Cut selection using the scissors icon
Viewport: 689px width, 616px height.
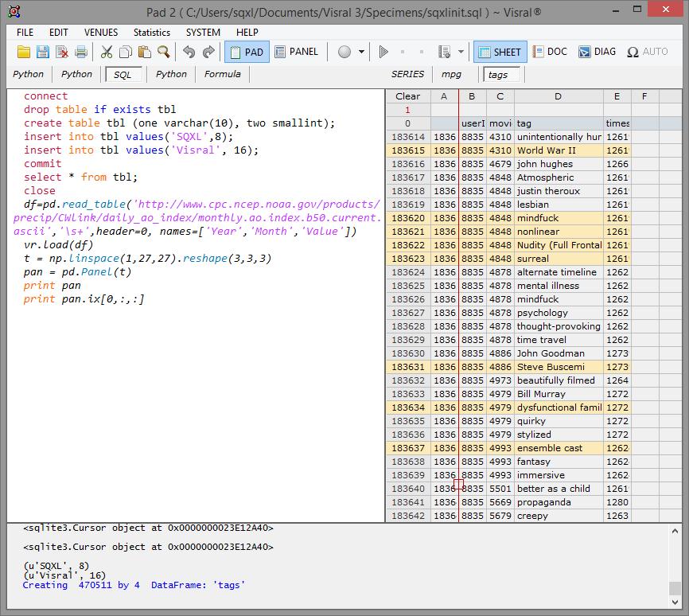107,52
